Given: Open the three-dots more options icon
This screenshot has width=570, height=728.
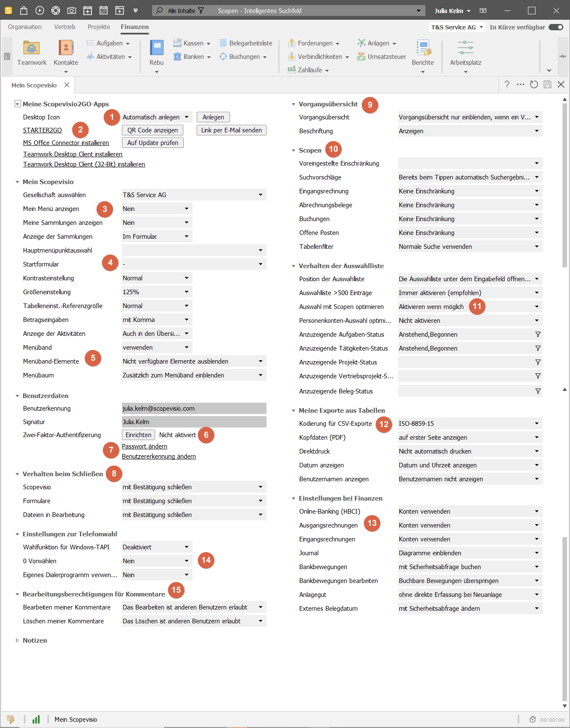Looking at the screenshot, I should pos(520,84).
